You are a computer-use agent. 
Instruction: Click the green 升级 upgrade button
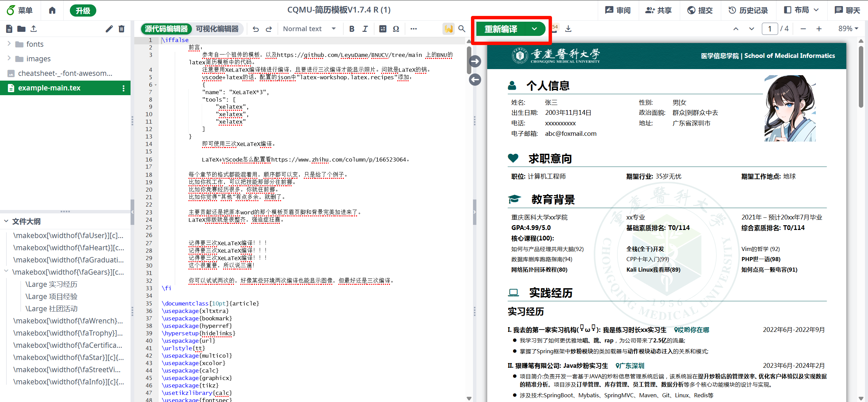pyautogui.click(x=83, y=10)
